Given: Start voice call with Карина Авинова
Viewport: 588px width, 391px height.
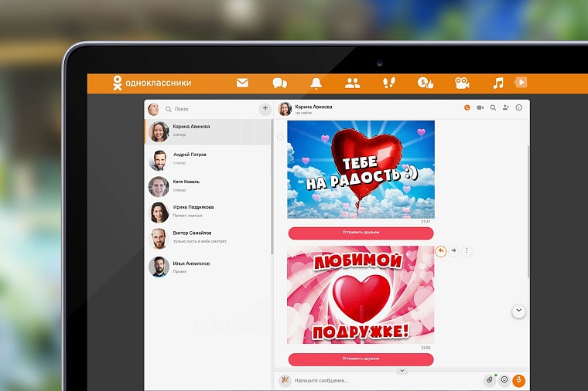Looking at the screenshot, I should pyautogui.click(x=467, y=107).
